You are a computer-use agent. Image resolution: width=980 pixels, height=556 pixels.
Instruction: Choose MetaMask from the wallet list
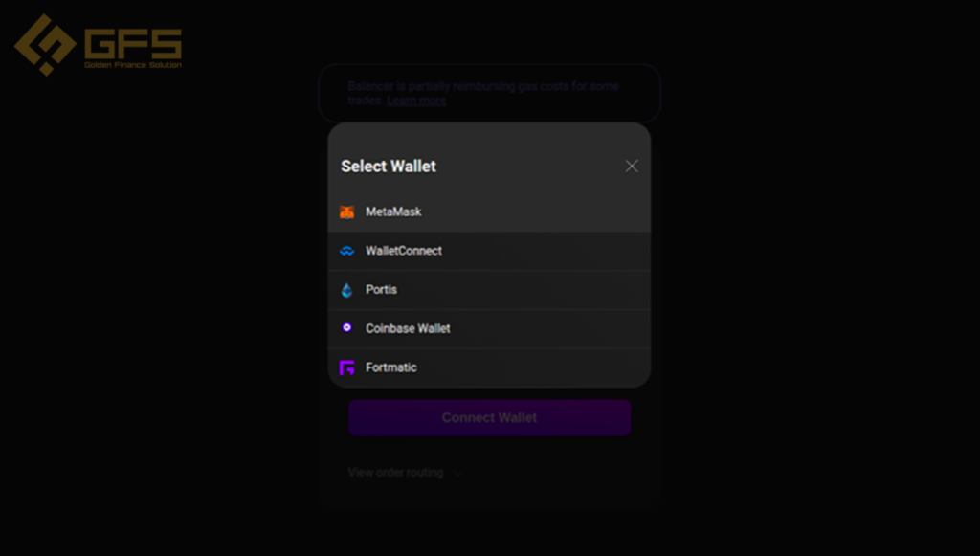click(x=489, y=212)
